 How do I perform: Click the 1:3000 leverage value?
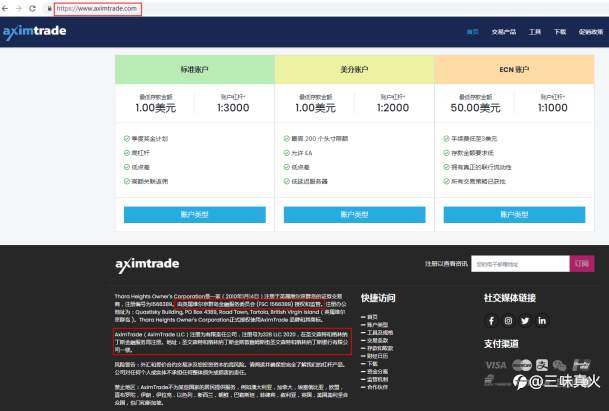(233, 108)
